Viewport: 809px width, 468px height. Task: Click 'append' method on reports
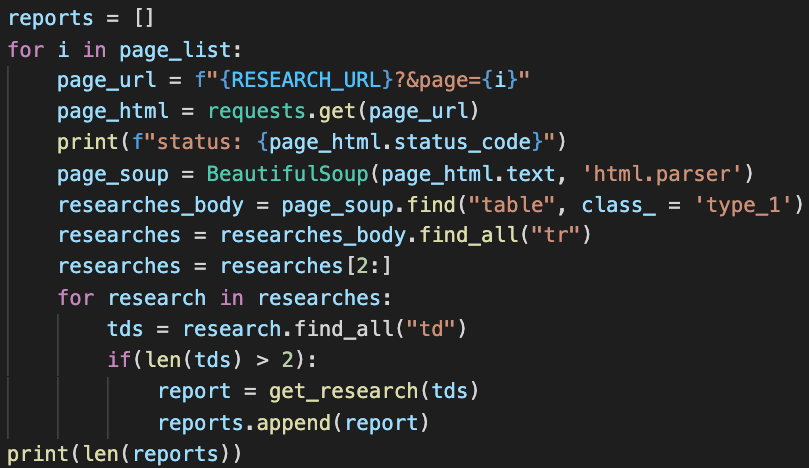tap(293, 424)
